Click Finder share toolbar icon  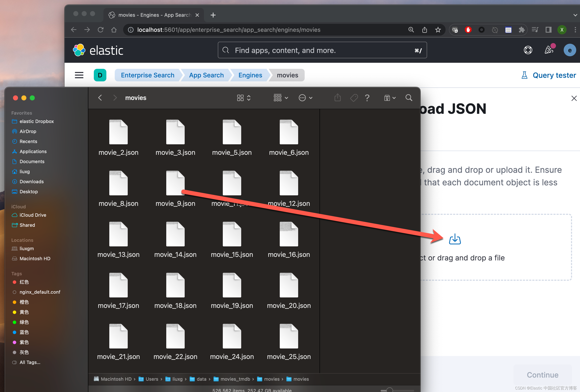(337, 97)
